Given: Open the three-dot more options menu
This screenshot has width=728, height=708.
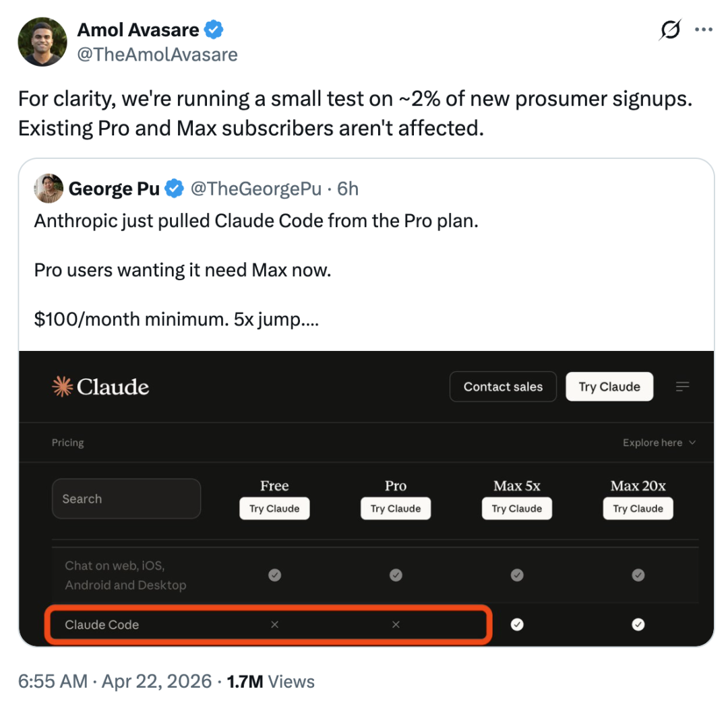Looking at the screenshot, I should [x=703, y=30].
